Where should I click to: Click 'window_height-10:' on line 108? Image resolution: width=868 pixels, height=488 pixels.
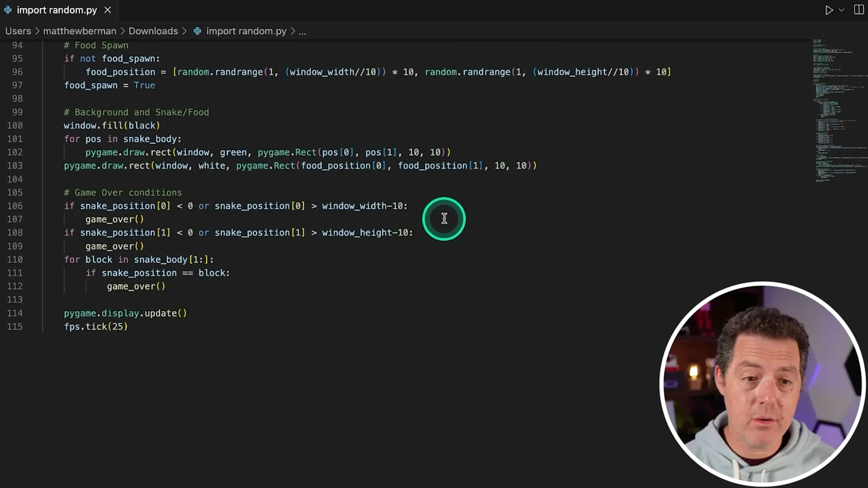[x=367, y=233]
